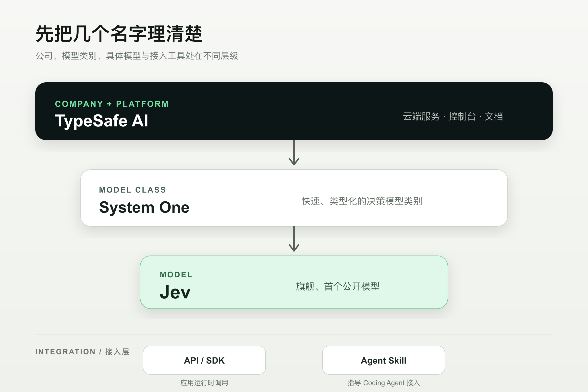Select the System One model class card
This screenshot has width=588, height=392.
[x=294, y=198]
